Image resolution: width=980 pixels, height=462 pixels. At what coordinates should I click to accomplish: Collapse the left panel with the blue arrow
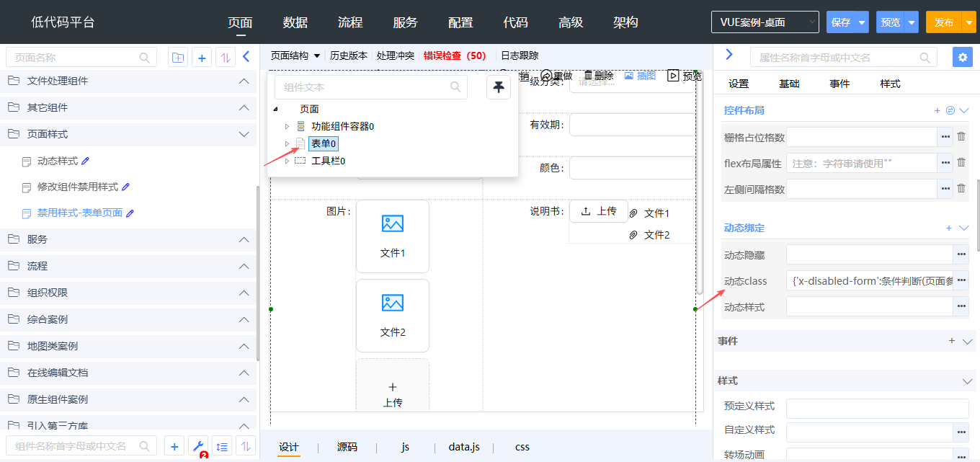coord(246,57)
